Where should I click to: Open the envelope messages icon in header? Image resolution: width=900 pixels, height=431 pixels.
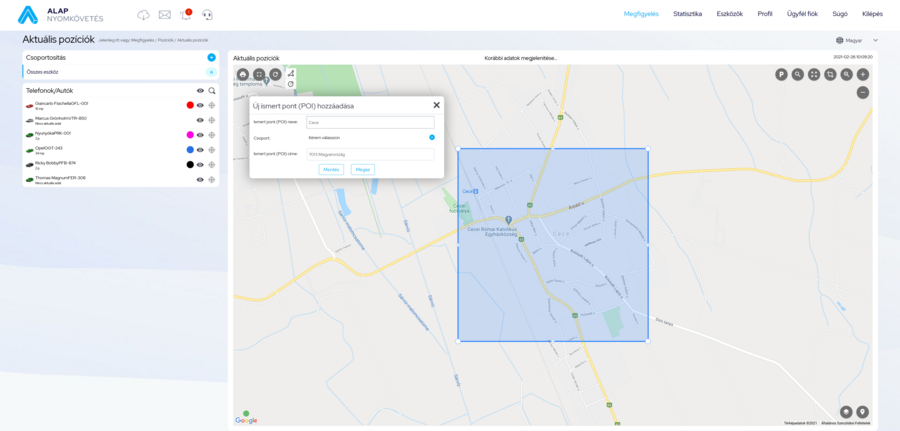point(164,15)
